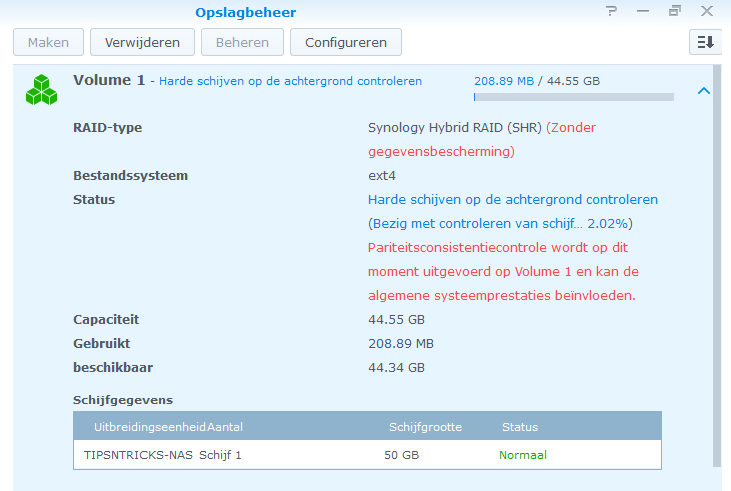Click the red 'Zonder gegevensbescherming' warning text
Screen dimensions: 731x491
(x=482, y=139)
